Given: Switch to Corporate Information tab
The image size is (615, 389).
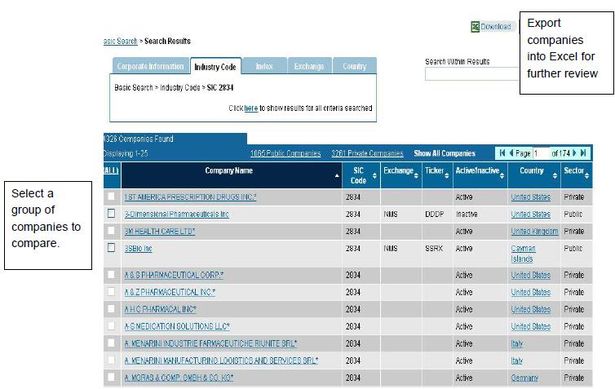Looking at the screenshot, I should [151, 66].
